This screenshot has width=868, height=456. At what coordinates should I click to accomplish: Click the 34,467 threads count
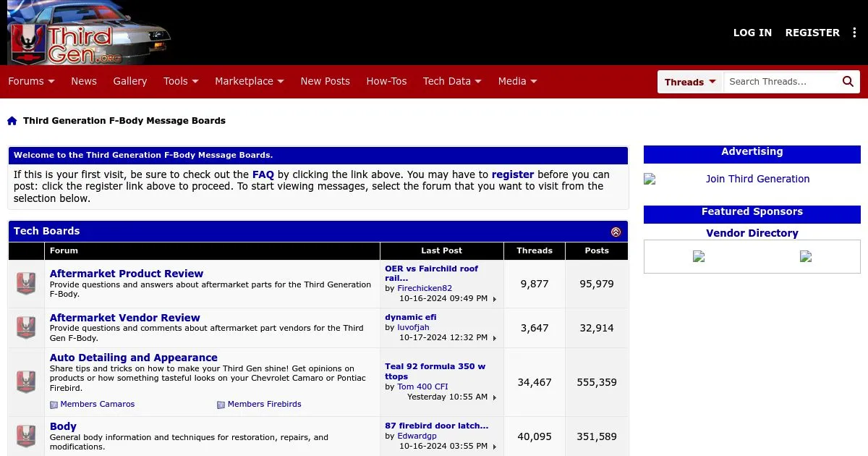point(535,382)
